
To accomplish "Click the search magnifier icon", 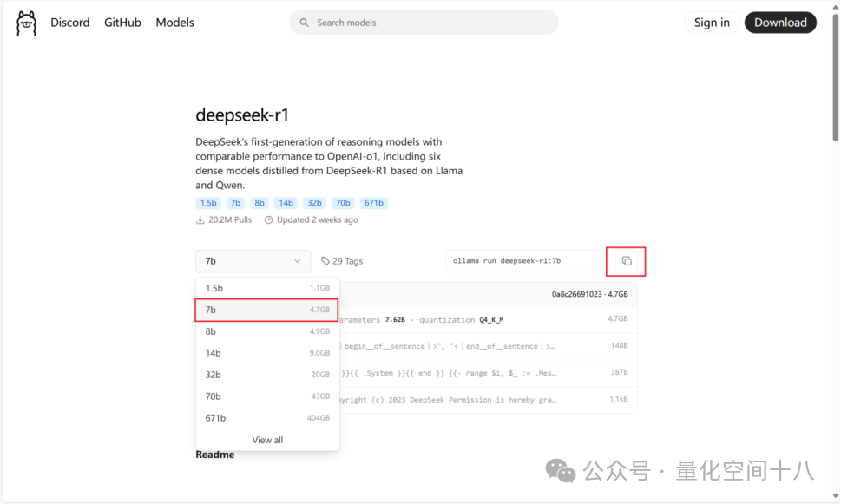I will point(304,23).
